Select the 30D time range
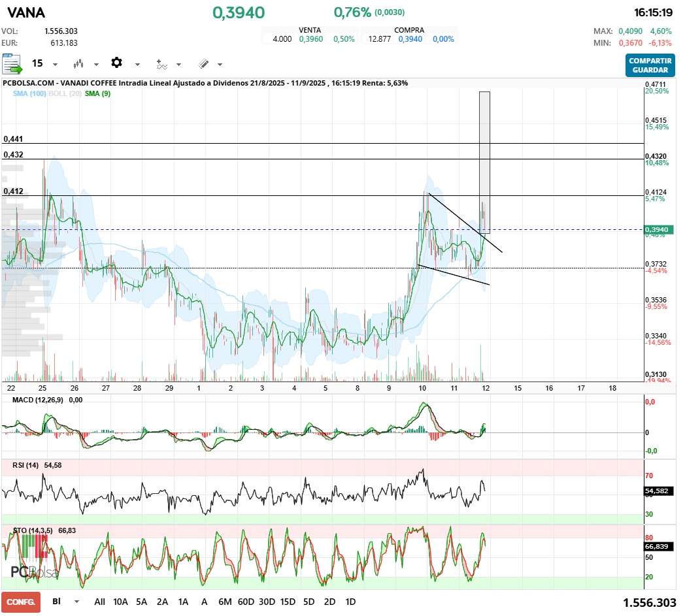The image size is (685, 616). tap(267, 602)
